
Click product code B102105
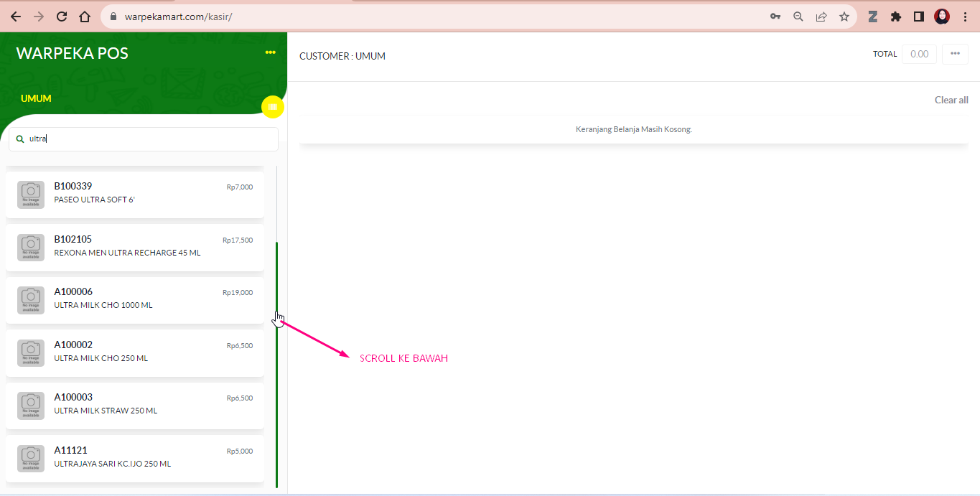[x=73, y=239]
